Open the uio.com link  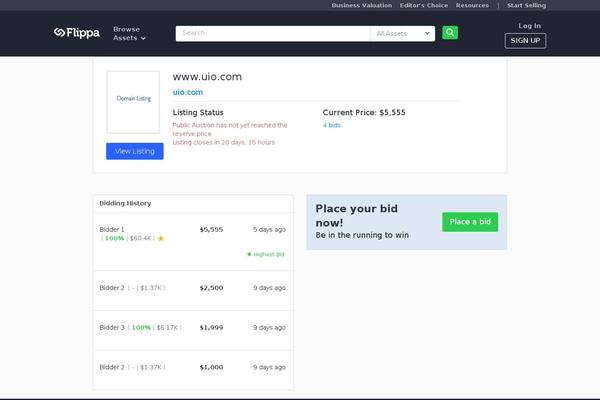pyautogui.click(x=188, y=92)
